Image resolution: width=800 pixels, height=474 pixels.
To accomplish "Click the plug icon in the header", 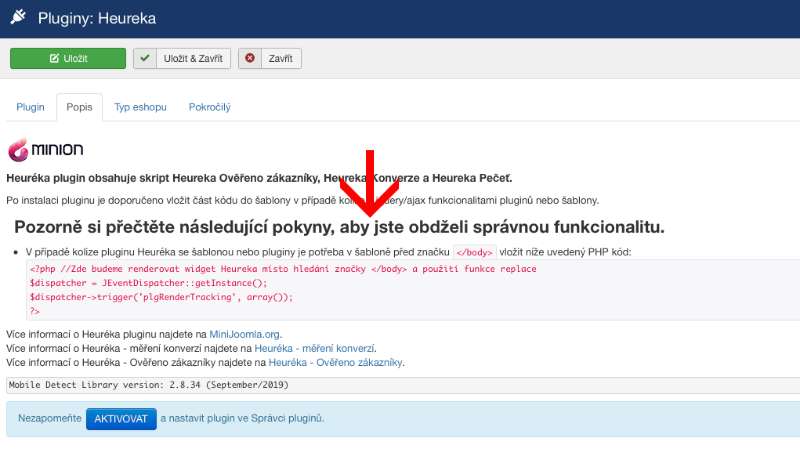I will pyautogui.click(x=17, y=18).
